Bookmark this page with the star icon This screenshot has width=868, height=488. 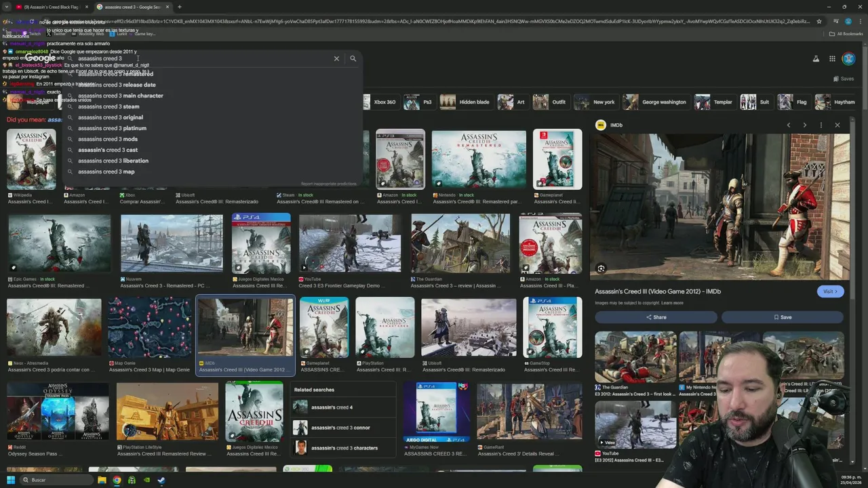click(x=820, y=21)
